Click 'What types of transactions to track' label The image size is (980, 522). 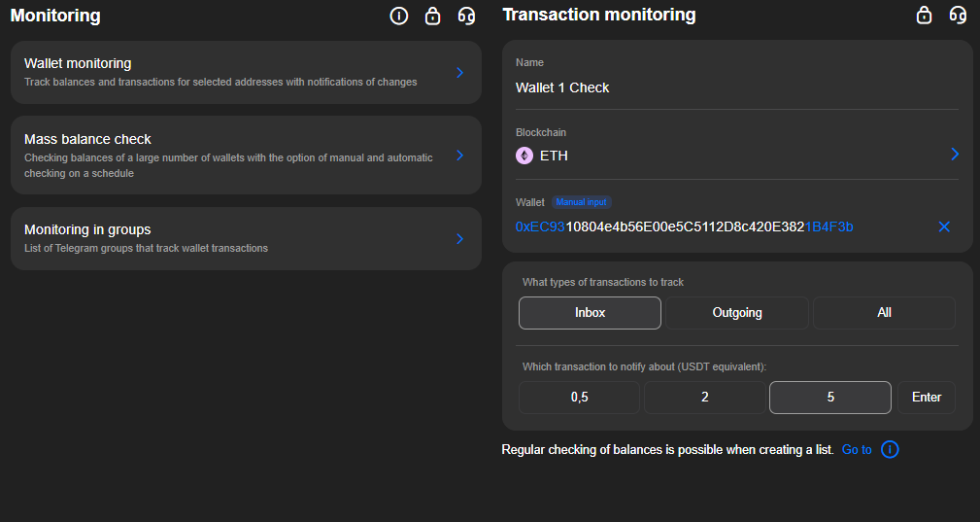(603, 282)
